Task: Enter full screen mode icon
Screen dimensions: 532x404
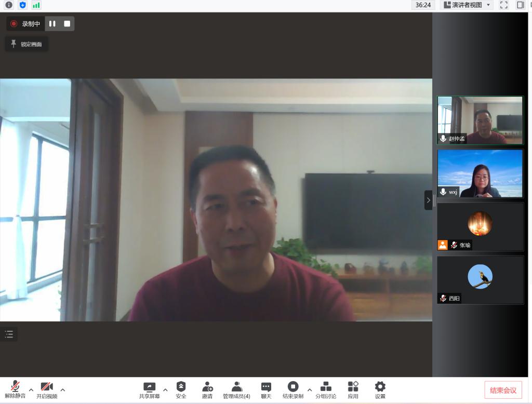Action: 504,5
